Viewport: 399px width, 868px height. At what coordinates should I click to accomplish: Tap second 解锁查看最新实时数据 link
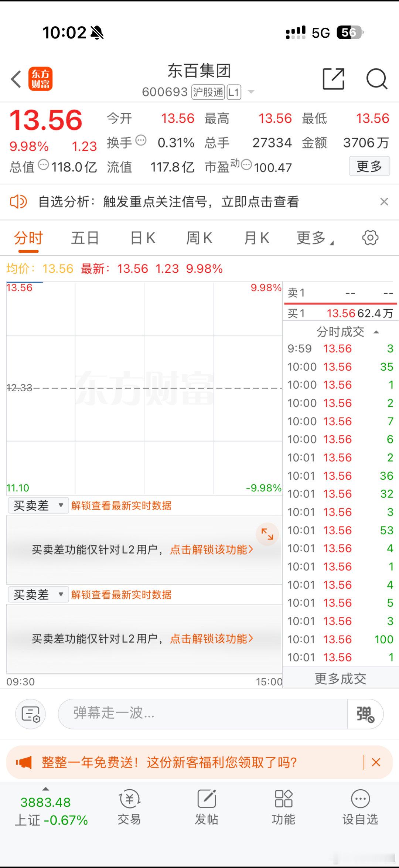[121, 594]
